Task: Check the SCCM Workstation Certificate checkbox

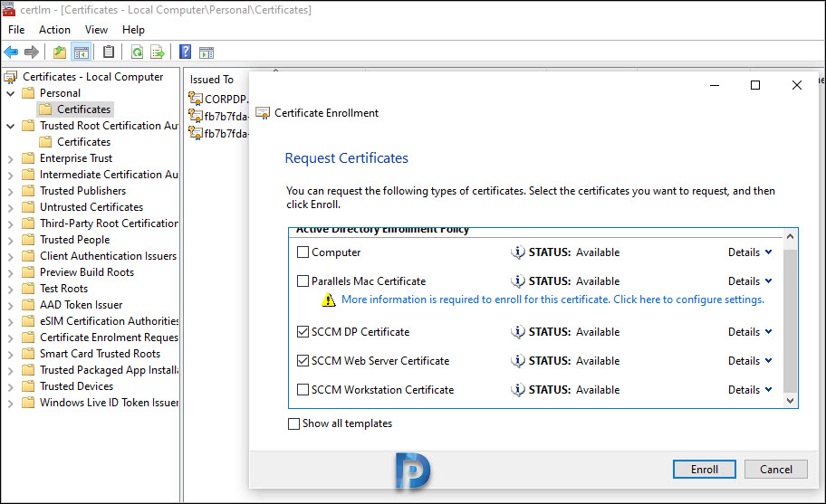Action: 303,390
